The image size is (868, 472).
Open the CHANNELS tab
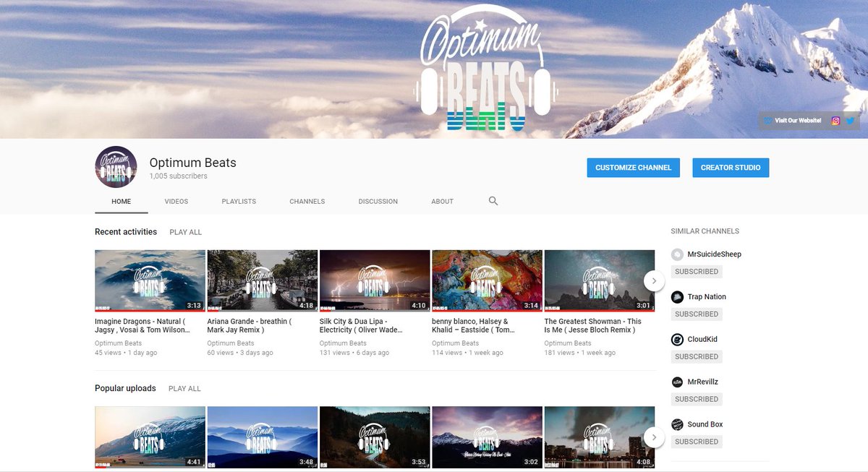coord(307,202)
